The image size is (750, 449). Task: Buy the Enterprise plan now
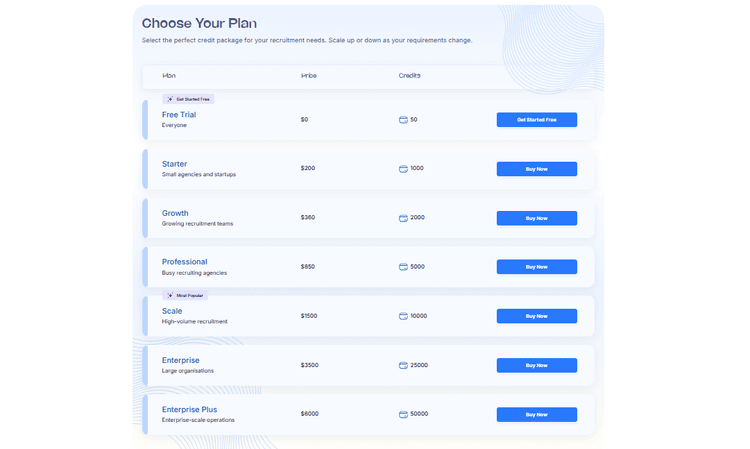point(537,365)
